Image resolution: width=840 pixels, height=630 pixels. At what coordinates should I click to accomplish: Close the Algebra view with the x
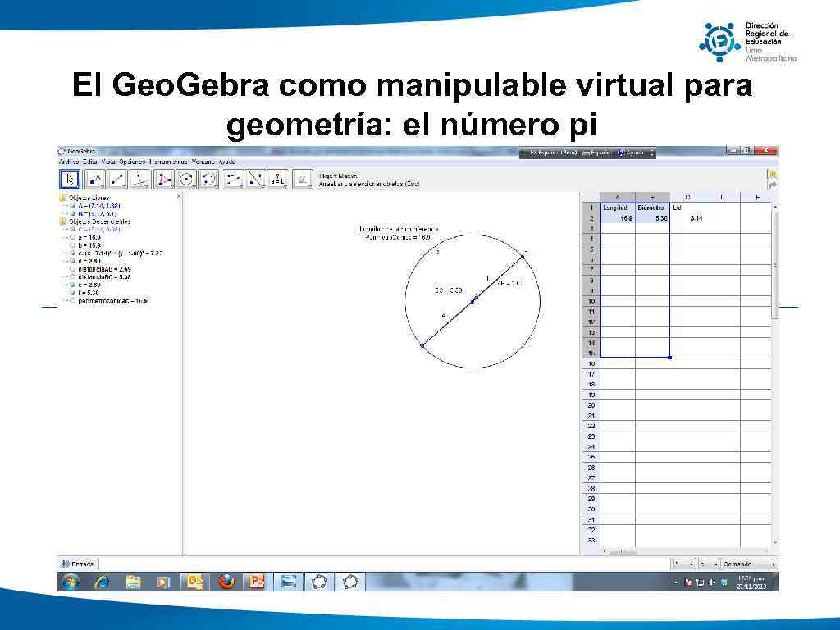(179, 197)
